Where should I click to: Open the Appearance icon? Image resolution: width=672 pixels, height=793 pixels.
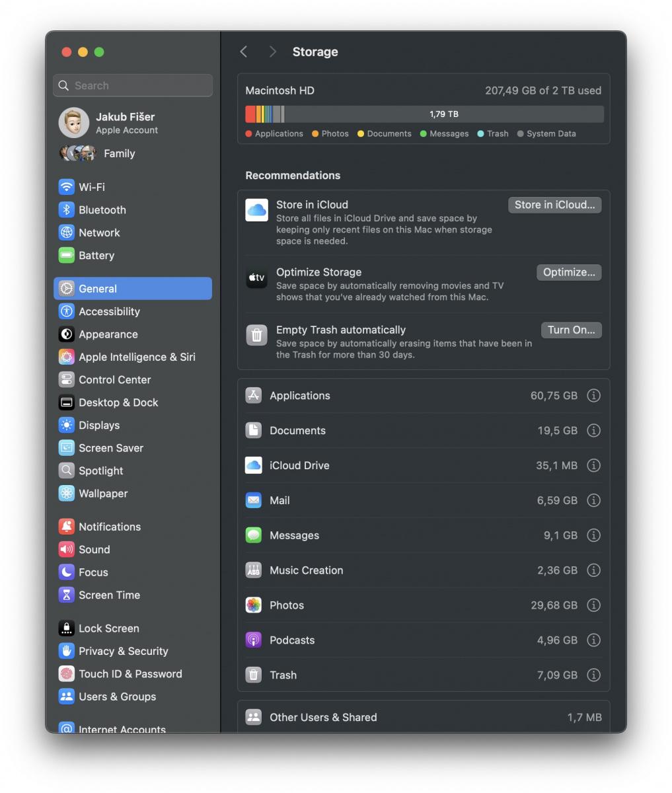(66, 334)
